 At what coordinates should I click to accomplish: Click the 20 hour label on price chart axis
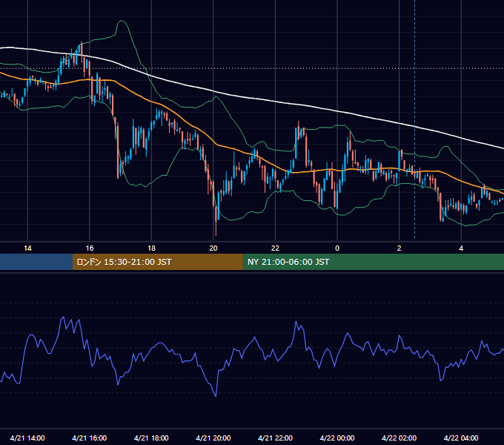(213, 248)
